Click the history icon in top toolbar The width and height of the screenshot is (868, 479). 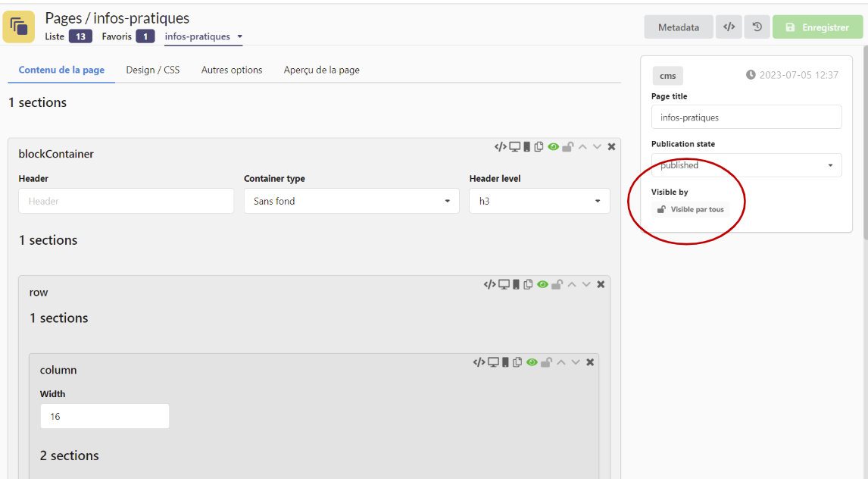coord(757,27)
